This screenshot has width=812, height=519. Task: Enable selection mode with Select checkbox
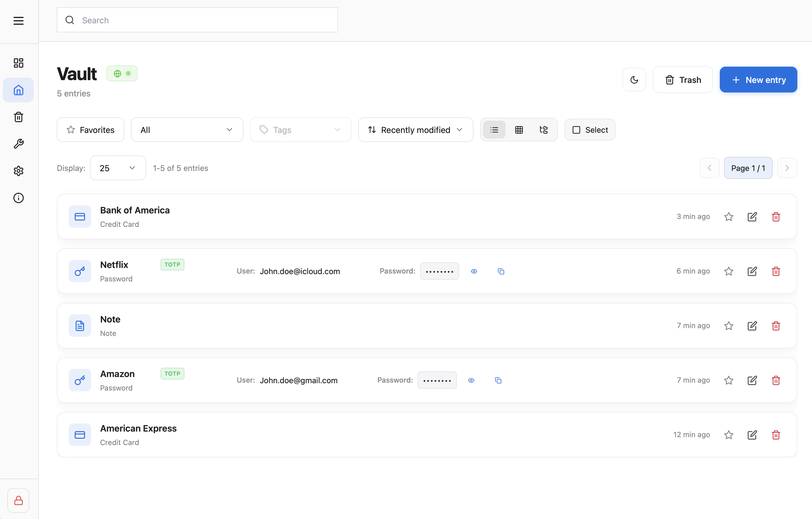[x=590, y=130]
